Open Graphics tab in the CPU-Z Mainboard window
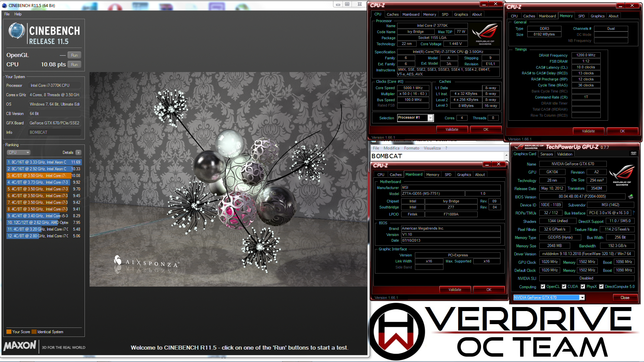The width and height of the screenshot is (644, 362). 464,175
